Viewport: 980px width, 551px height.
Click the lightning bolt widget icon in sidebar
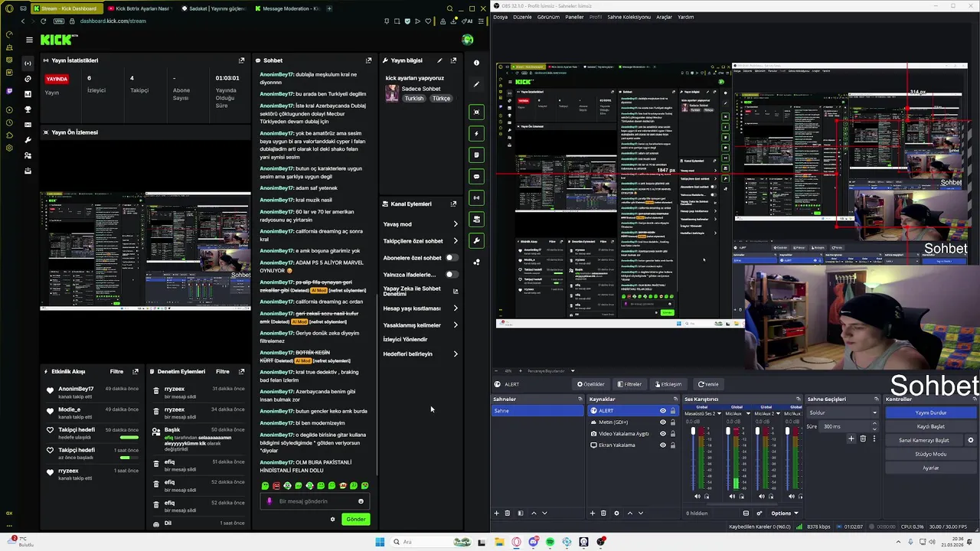pyautogui.click(x=476, y=134)
